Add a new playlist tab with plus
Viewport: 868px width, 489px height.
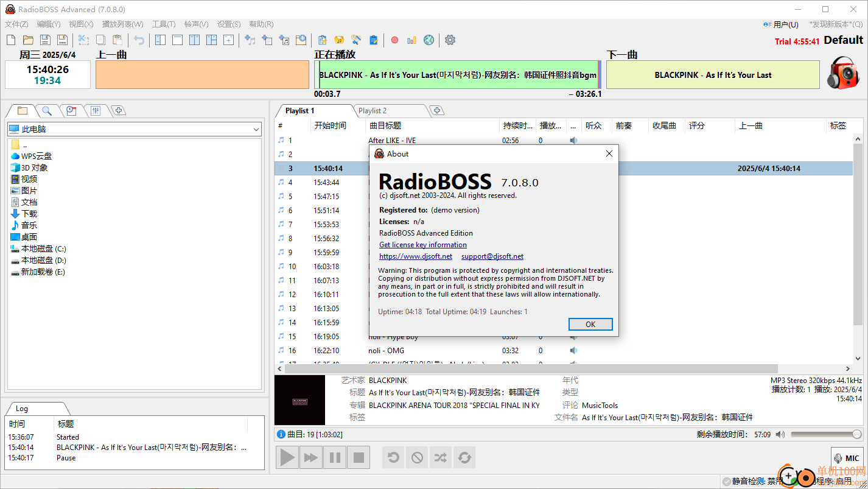pos(436,110)
